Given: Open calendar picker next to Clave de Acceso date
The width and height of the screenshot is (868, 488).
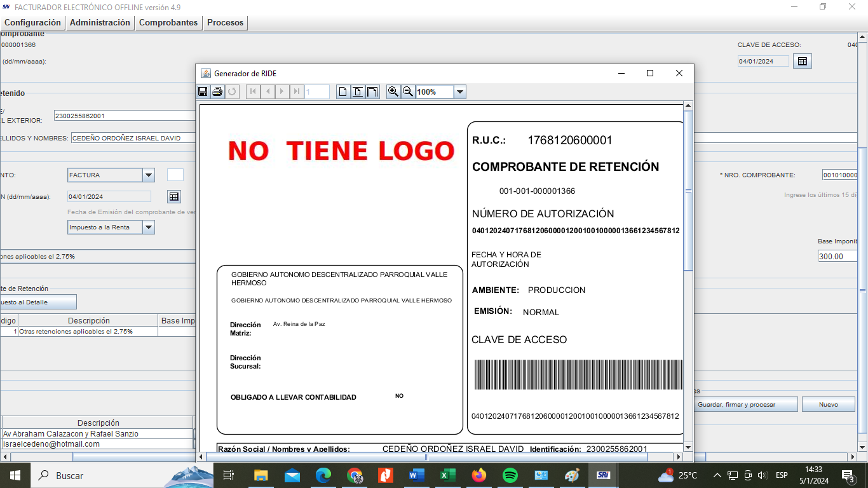Looking at the screenshot, I should tap(802, 61).
